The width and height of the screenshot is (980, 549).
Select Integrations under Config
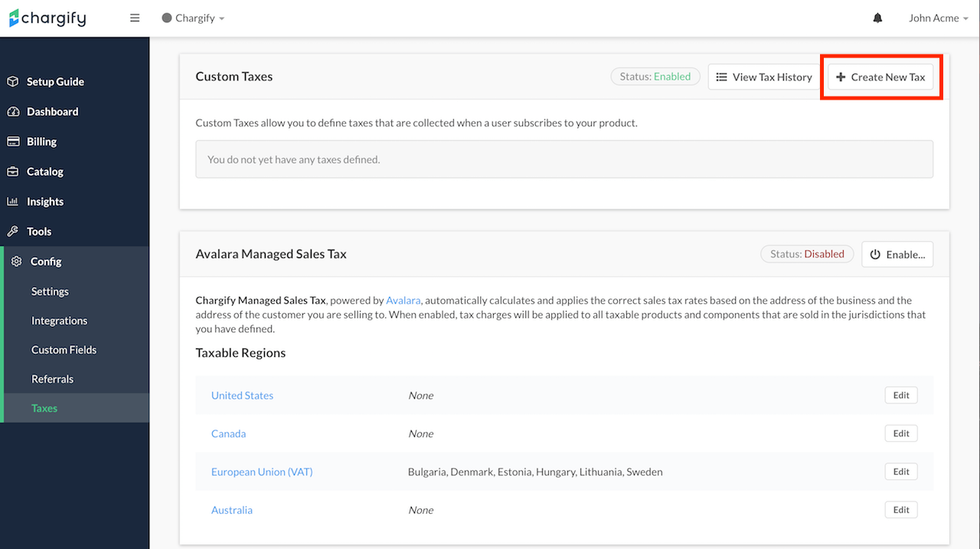click(x=59, y=321)
